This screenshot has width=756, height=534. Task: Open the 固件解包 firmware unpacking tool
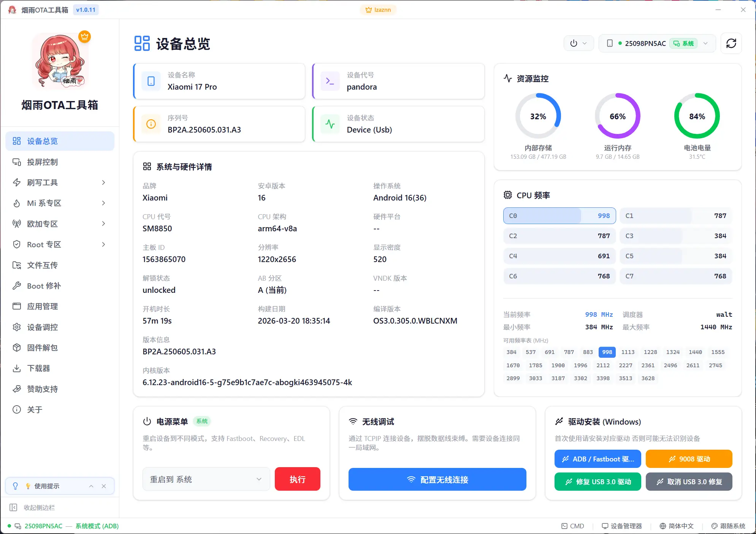coord(42,348)
